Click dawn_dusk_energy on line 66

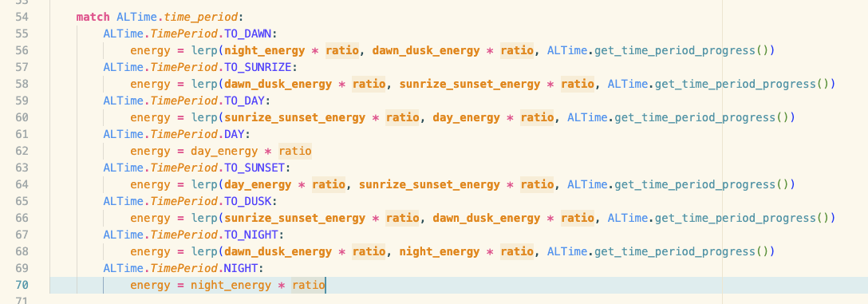click(486, 218)
